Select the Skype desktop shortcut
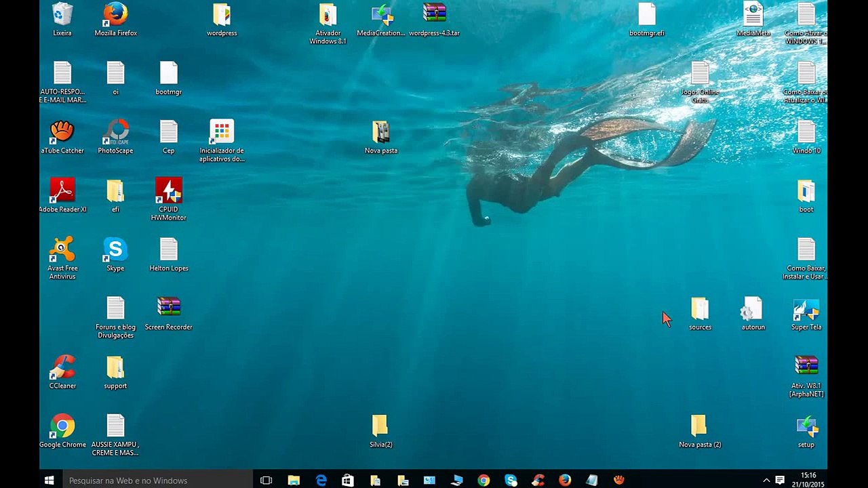Image resolution: width=868 pixels, height=488 pixels. 115,254
